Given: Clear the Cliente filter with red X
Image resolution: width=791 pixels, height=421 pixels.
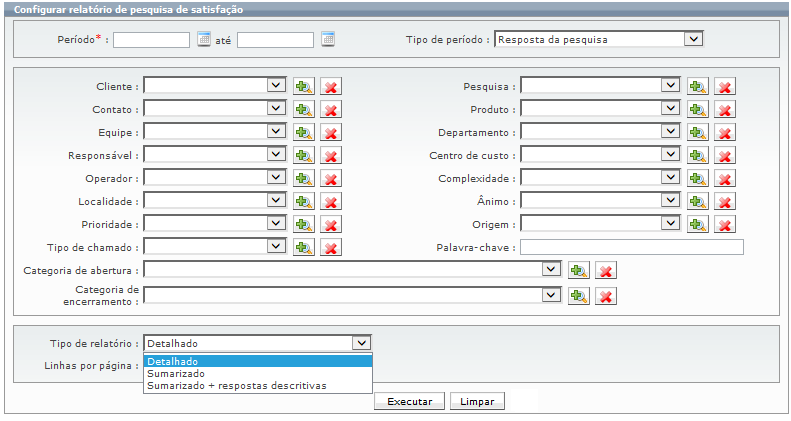Looking at the screenshot, I should tap(331, 86).
